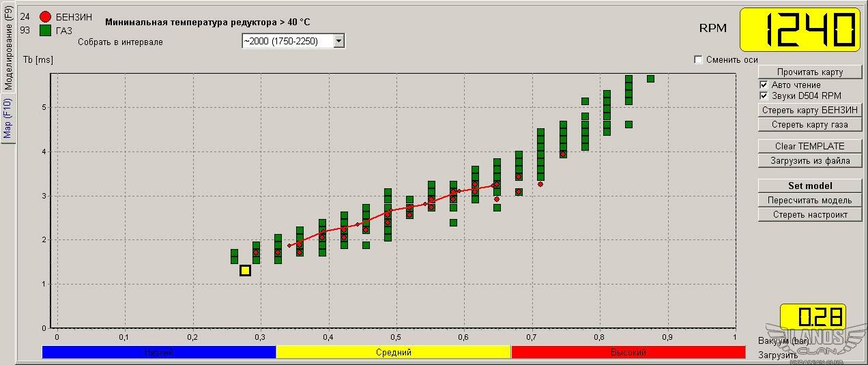
Task: Click the blue Низкий load bar
Action: click(158, 352)
